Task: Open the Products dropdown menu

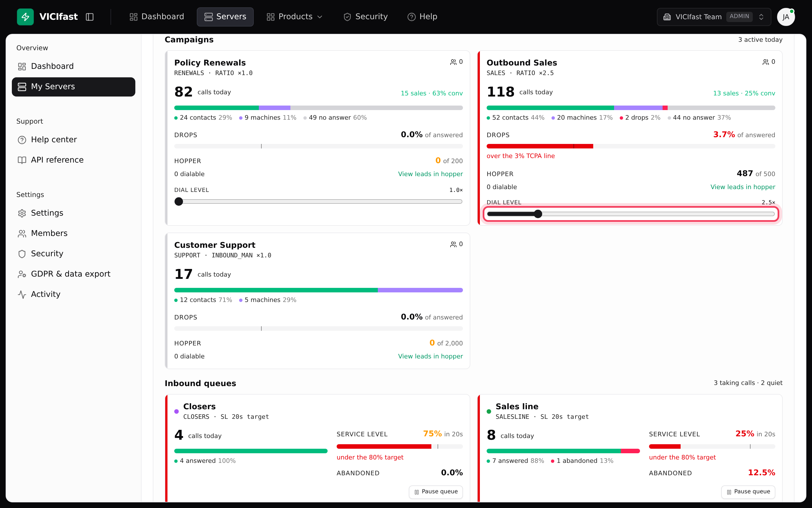Action: [x=294, y=17]
